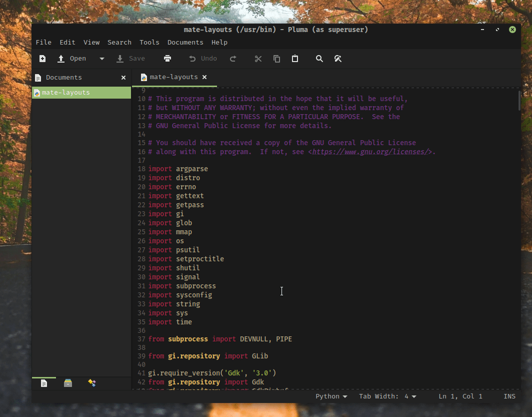Click 'from subprocess import DEVNULL, PIPE' line

tap(220, 339)
